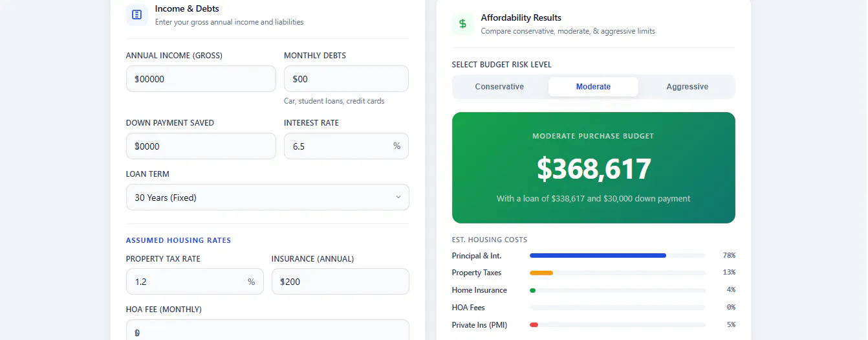Click the green dollar Affordability Results icon

click(462, 24)
